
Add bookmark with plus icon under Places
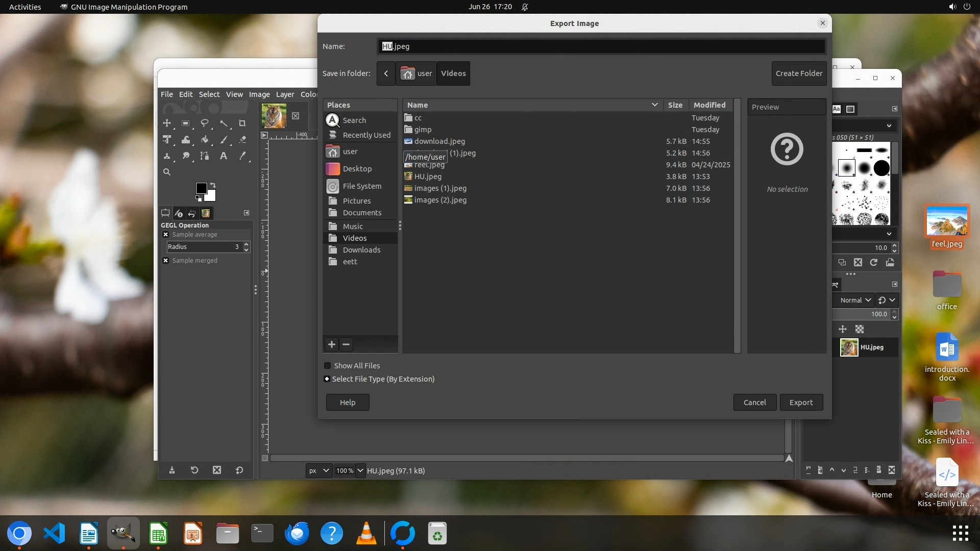(x=332, y=344)
